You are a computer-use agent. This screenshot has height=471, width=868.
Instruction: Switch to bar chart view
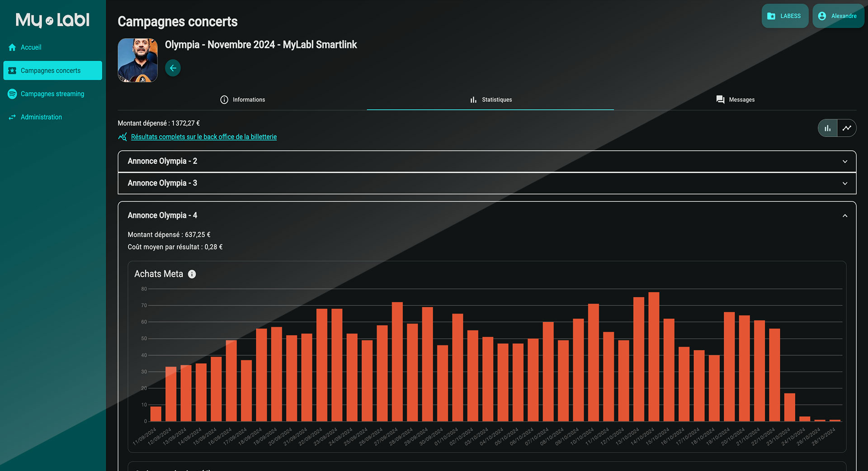pyautogui.click(x=827, y=128)
